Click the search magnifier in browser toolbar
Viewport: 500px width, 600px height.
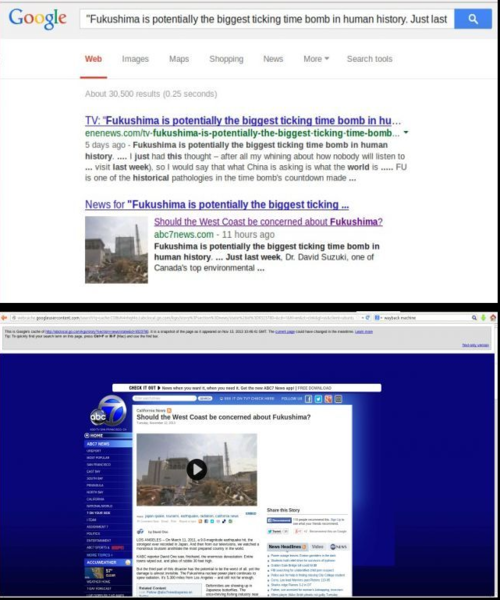click(474, 318)
